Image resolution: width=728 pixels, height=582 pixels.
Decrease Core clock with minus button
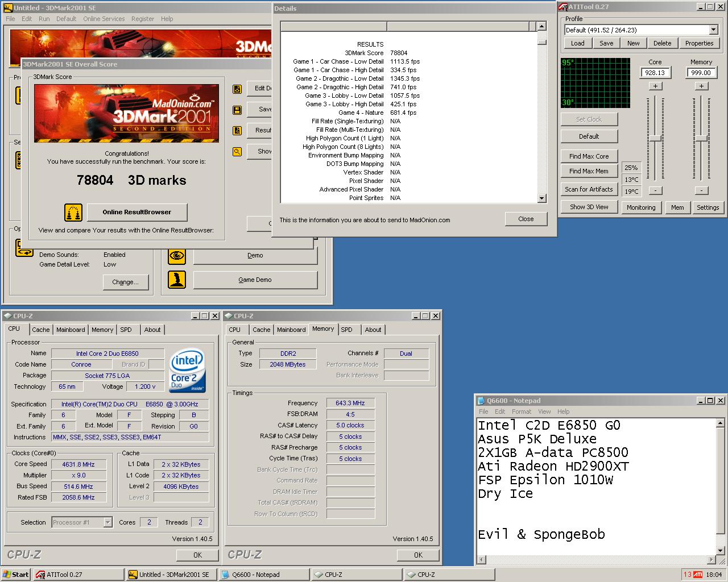[655, 191]
